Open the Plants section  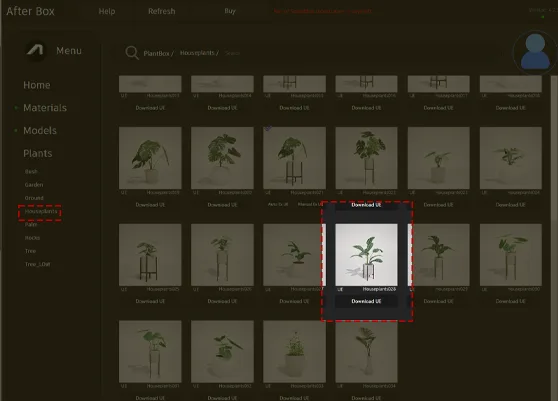point(38,153)
